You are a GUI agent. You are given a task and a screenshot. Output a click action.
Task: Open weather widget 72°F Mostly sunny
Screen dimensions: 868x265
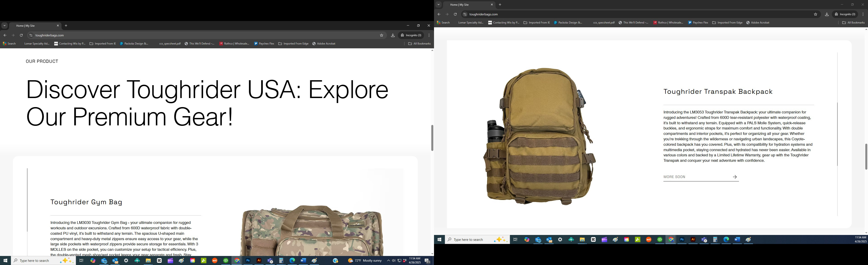pyautogui.click(x=365, y=261)
